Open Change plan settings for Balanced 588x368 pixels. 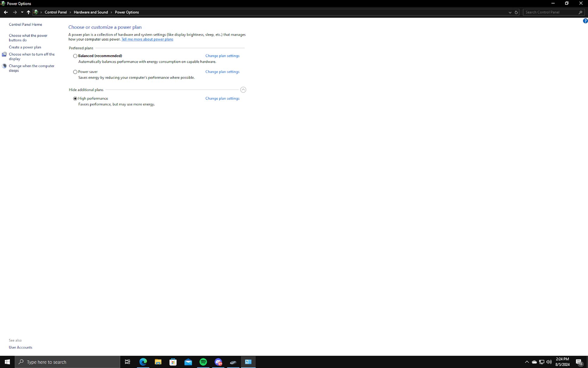tap(222, 56)
